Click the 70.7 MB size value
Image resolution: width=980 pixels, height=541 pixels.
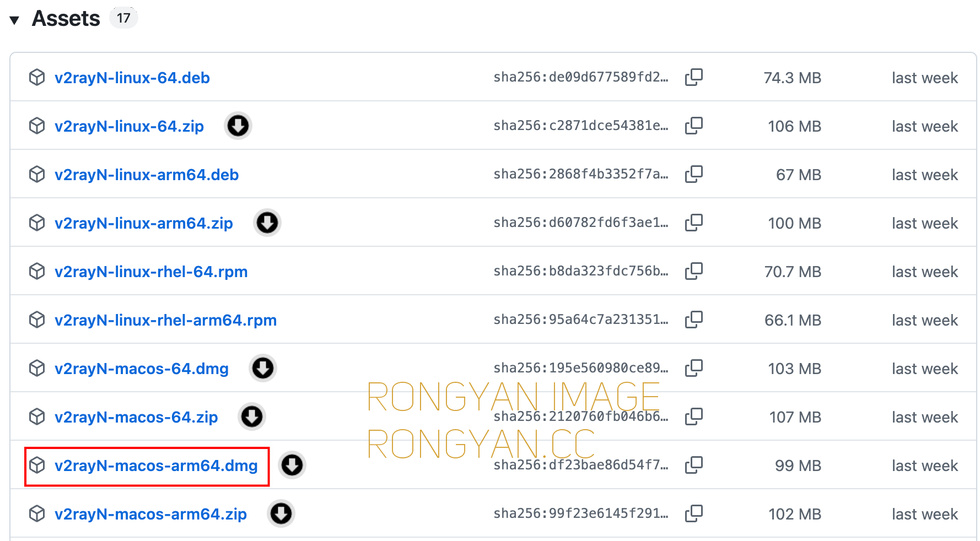[x=793, y=272]
